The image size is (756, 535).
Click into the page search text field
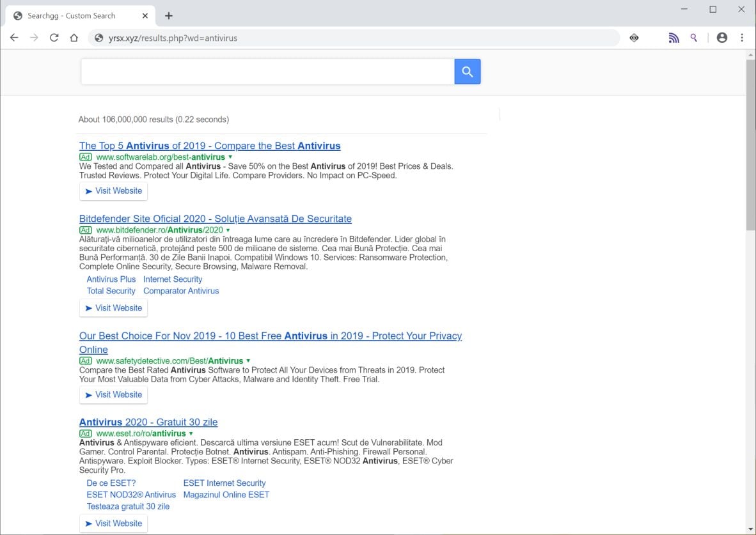click(x=267, y=72)
